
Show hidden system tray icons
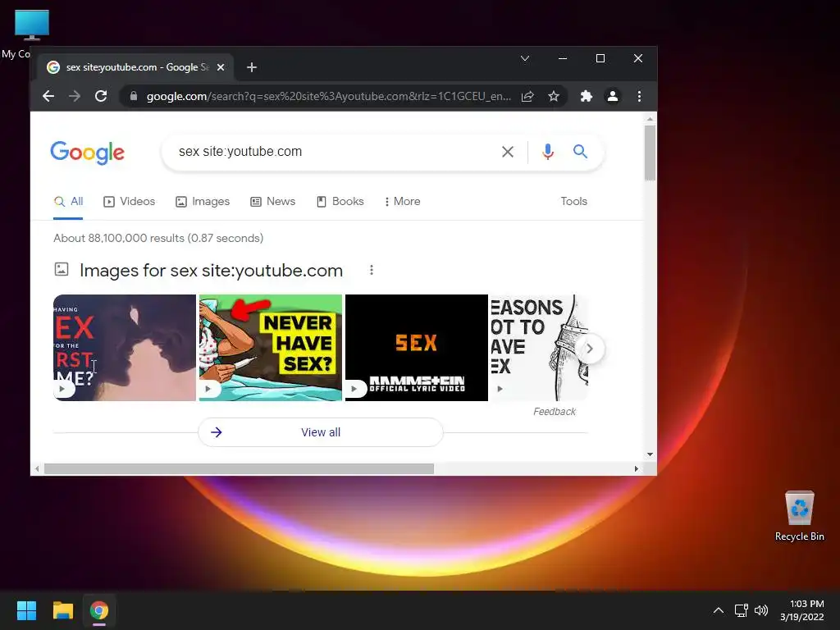tap(719, 610)
